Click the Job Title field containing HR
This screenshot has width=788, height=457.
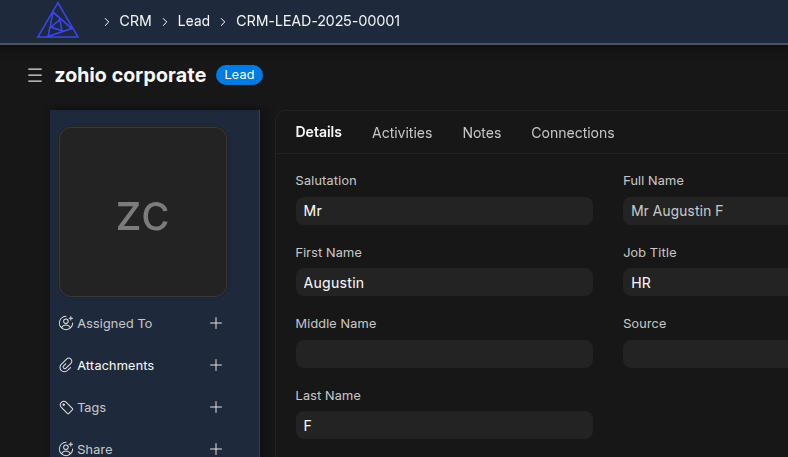click(705, 283)
